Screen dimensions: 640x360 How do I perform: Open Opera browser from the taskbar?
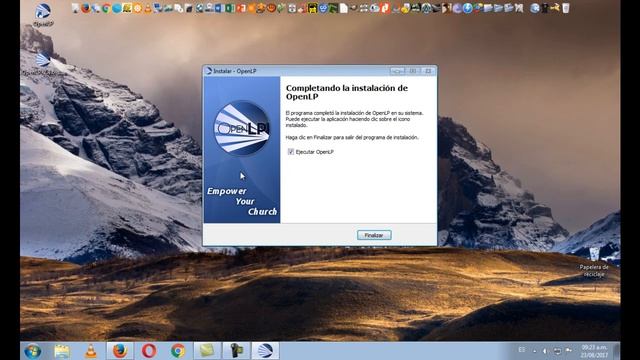click(149, 351)
